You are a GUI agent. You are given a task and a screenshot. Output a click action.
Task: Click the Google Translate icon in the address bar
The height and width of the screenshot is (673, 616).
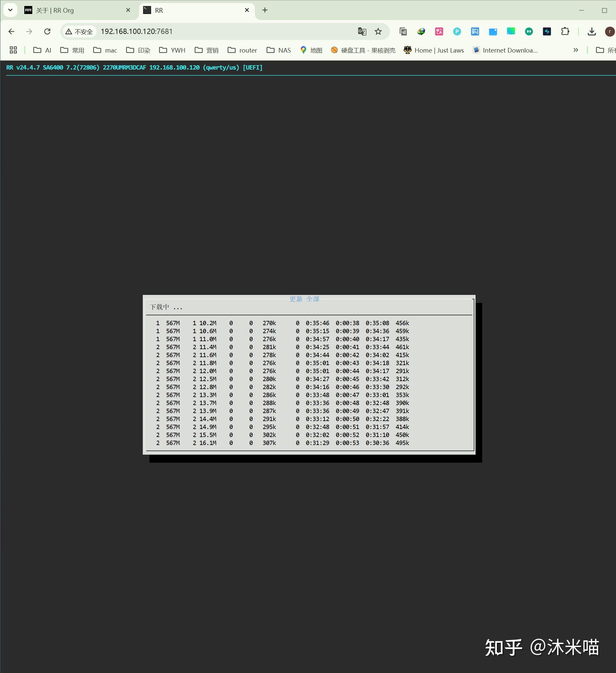point(361,32)
